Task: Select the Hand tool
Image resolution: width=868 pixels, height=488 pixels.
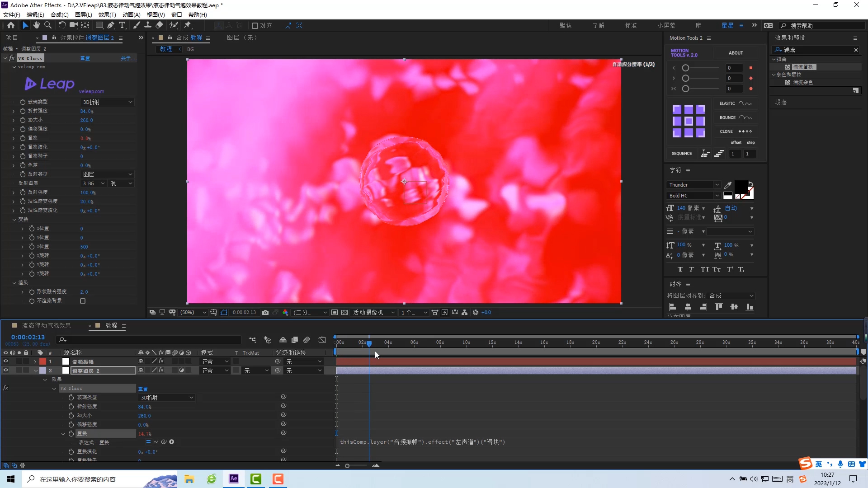Action: coord(37,25)
